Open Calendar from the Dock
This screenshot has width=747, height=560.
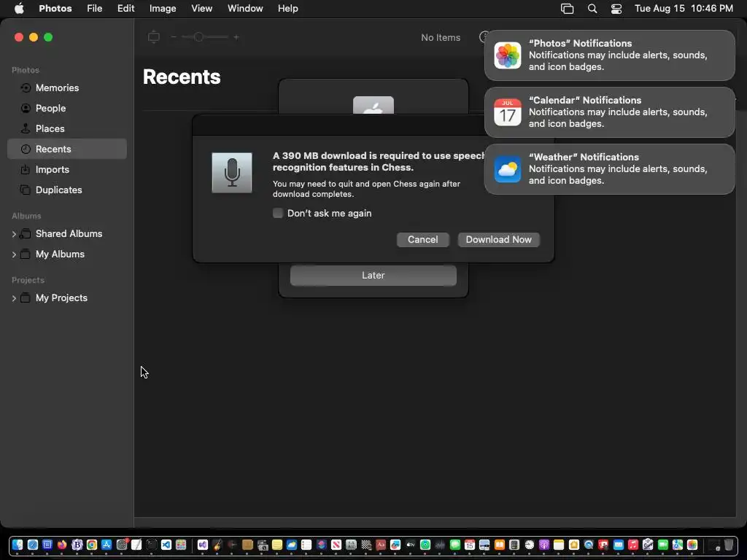[x=470, y=545]
